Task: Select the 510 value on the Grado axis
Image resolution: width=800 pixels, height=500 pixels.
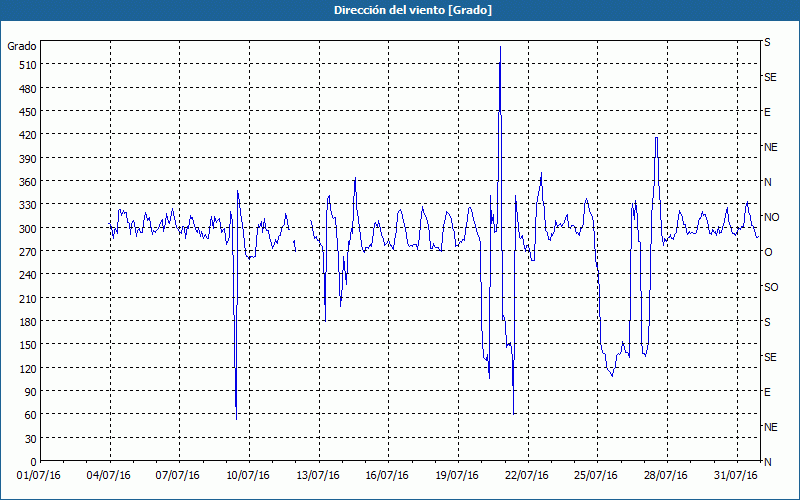Action: 29,65
